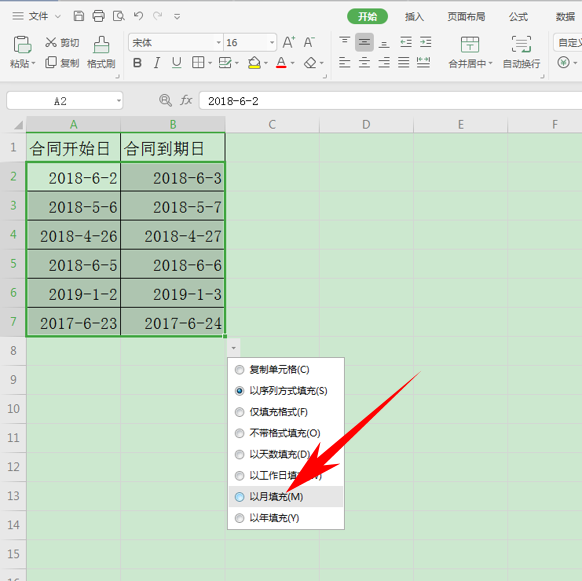Open the font size dropdown
This screenshot has height=581, width=582.
[x=272, y=43]
